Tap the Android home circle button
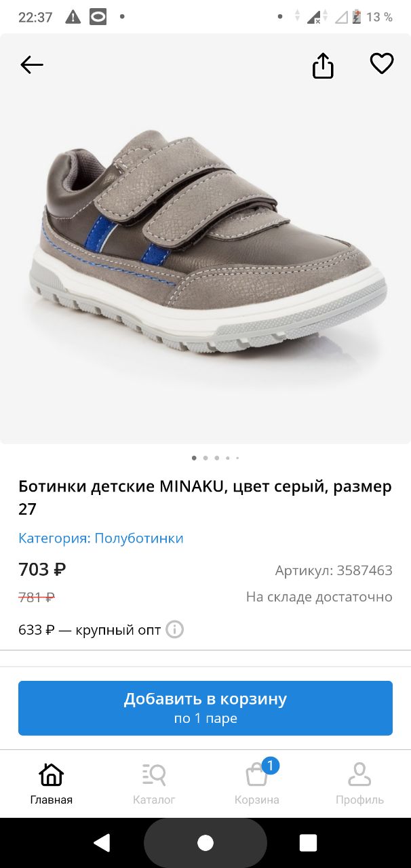Screen dimensions: 411x868 point(206,842)
